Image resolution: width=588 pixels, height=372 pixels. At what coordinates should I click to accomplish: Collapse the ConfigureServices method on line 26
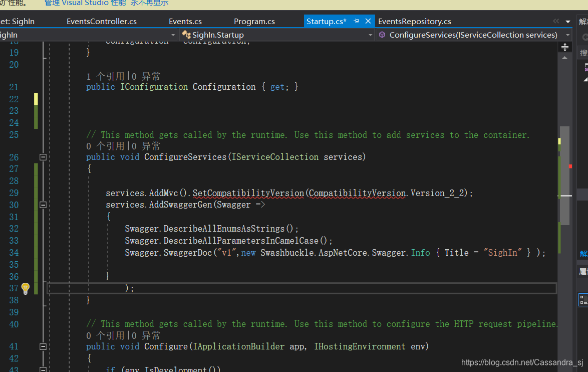(43, 157)
